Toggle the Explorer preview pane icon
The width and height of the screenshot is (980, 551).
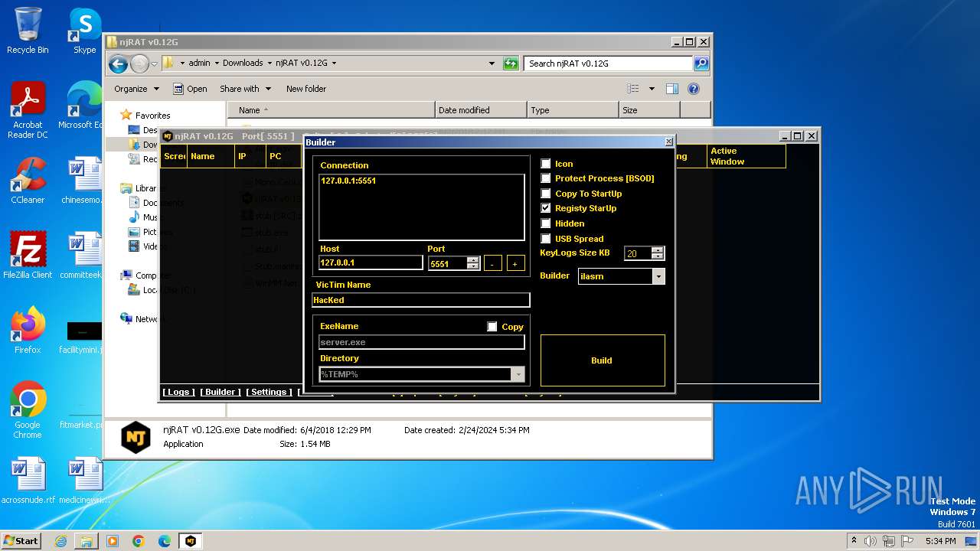[671, 89]
